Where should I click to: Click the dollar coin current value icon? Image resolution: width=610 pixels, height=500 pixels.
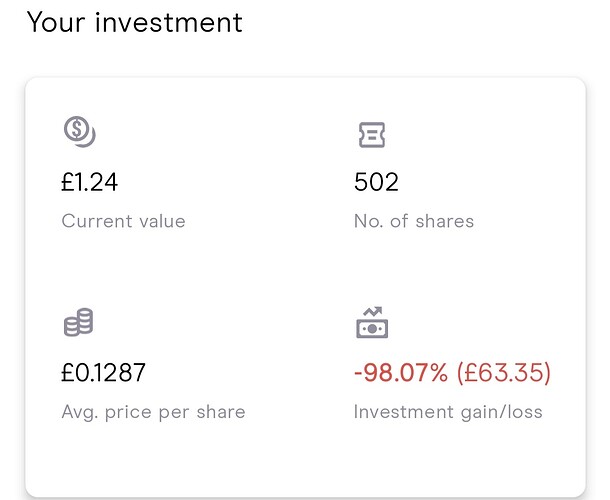click(80, 132)
